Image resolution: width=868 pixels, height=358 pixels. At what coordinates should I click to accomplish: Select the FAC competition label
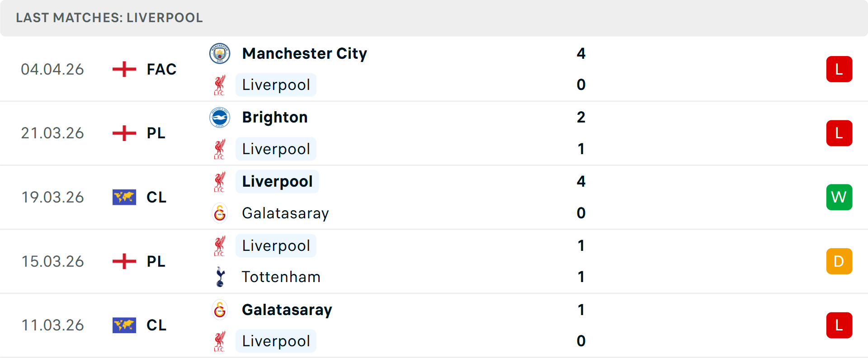click(160, 69)
